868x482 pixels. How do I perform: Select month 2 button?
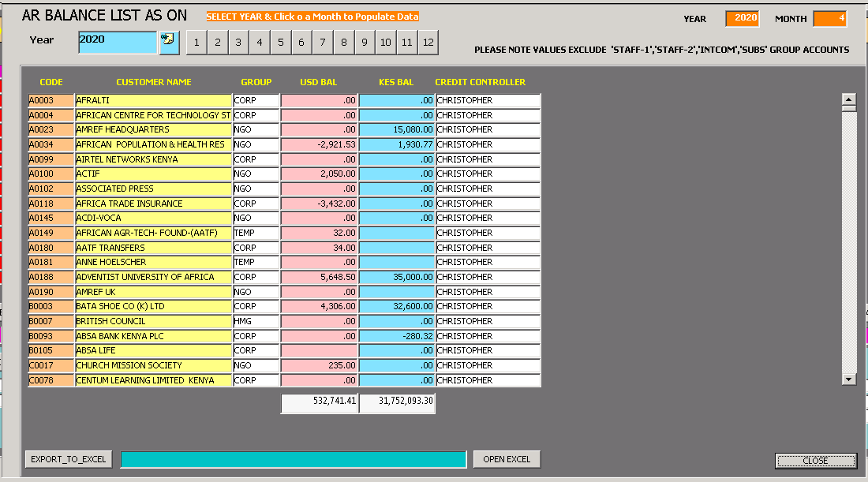pos(218,43)
